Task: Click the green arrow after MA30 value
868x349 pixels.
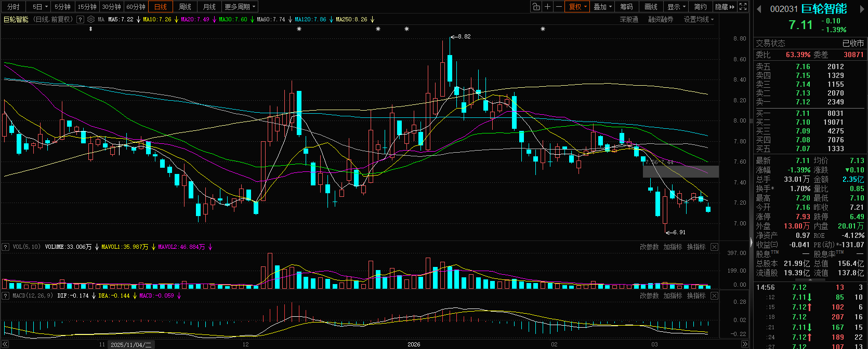Action: coord(252,19)
